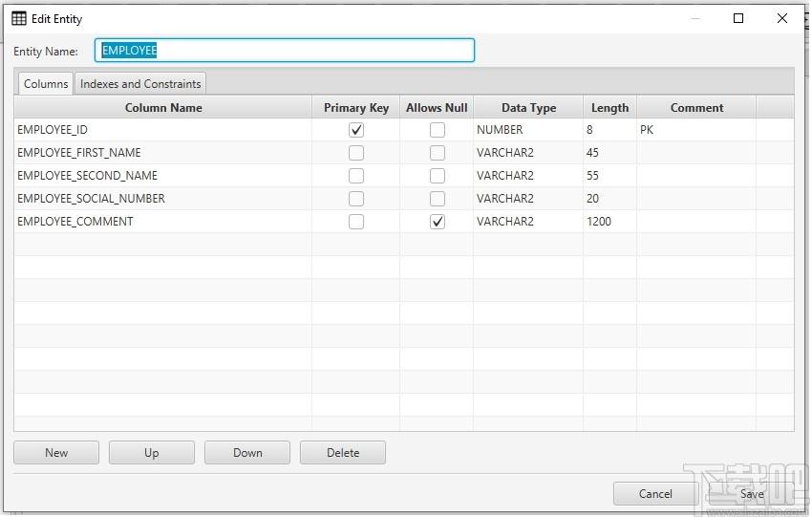This screenshot has width=812, height=517.
Task: Click the Cancel button
Action: pos(655,494)
